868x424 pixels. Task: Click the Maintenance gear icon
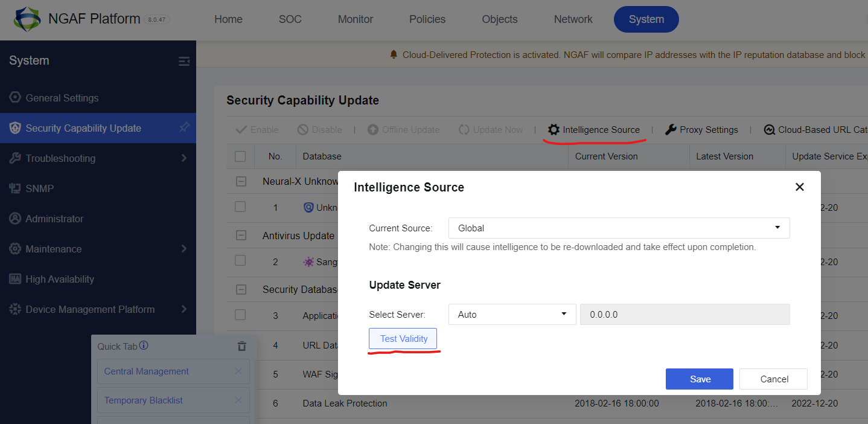15,249
